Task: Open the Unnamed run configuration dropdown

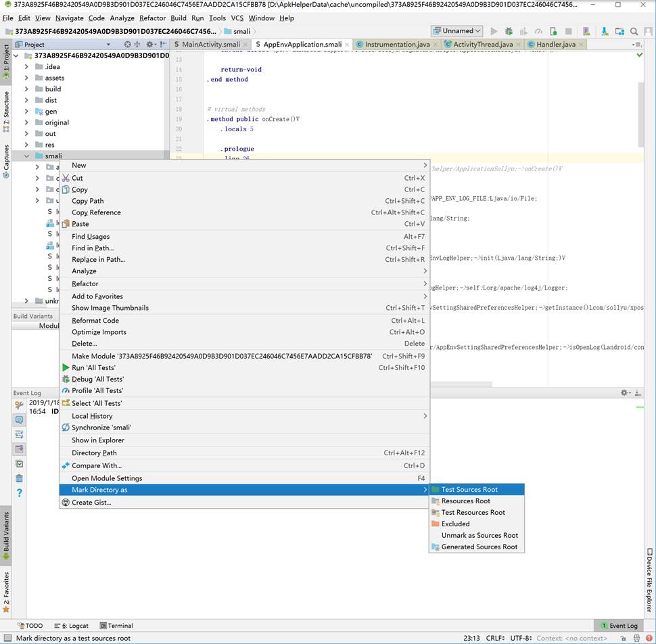Action: pyautogui.click(x=456, y=31)
